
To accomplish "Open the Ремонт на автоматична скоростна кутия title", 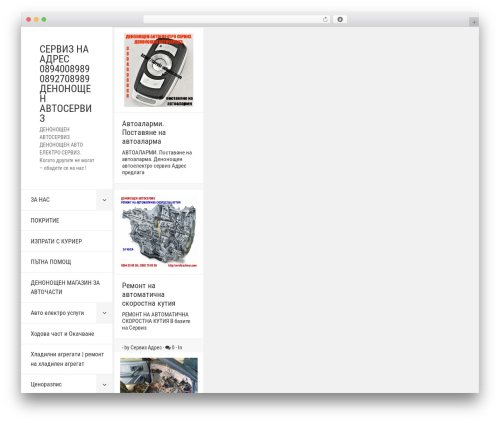I will [149, 295].
